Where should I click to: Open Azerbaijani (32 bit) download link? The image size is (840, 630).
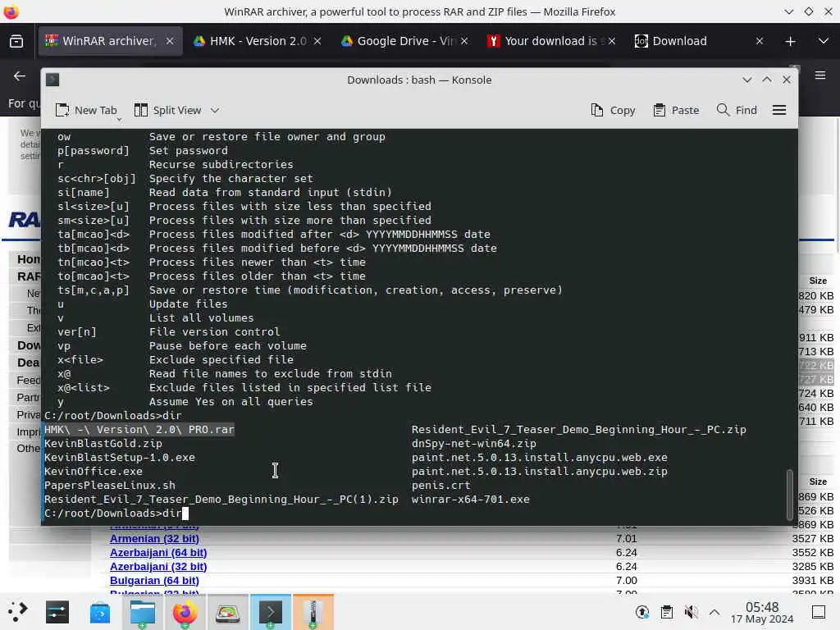tap(158, 566)
